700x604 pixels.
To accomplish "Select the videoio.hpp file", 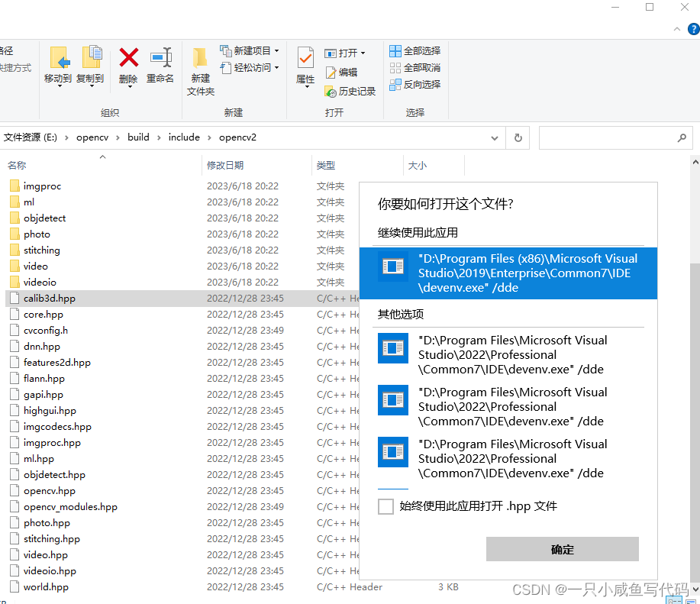I will pyautogui.click(x=50, y=571).
